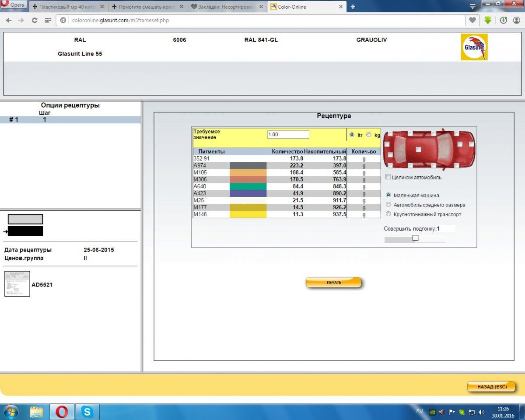
Task: Select the ltr unit radio button
Action: (x=352, y=135)
